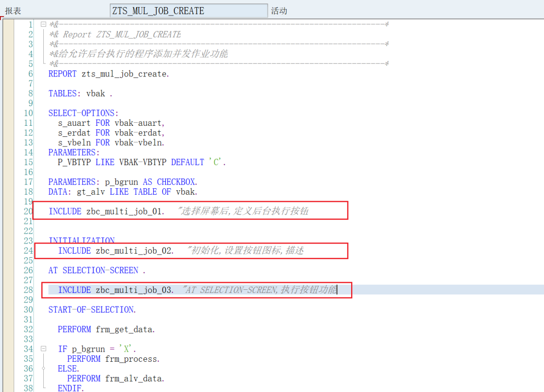Viewport: 544px width, 392px height.
Task: Click the START-OF-SELECTION line
Action: point(92,309)
